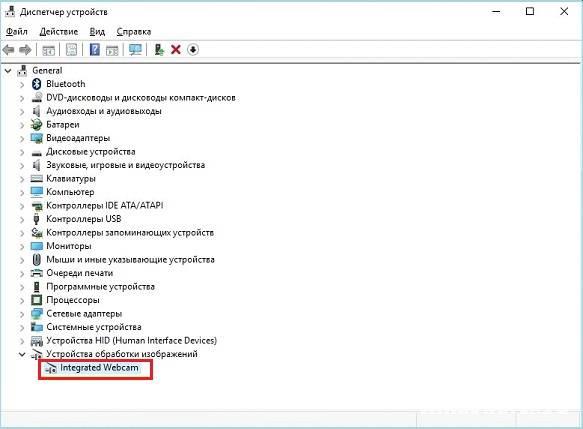The width and height of the screenshot is (583, 429).
Task: Open the Вид menu
Action: [97, 32]
